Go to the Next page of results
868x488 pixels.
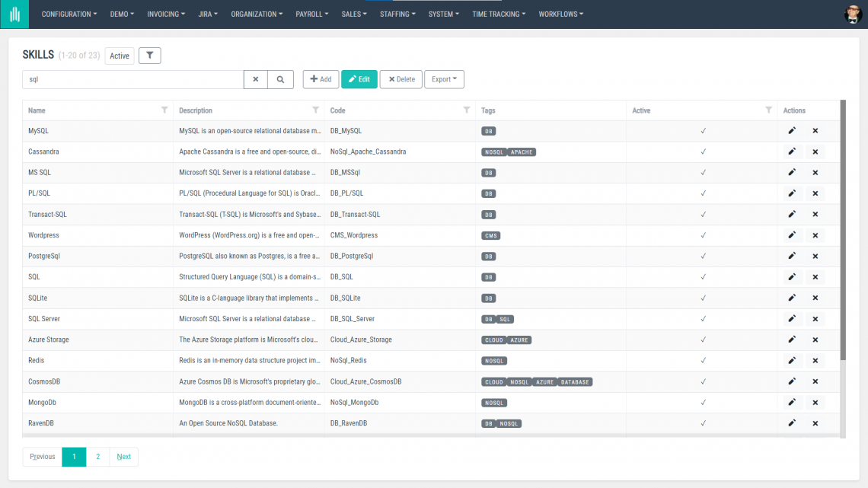click(x=123, y=457)
